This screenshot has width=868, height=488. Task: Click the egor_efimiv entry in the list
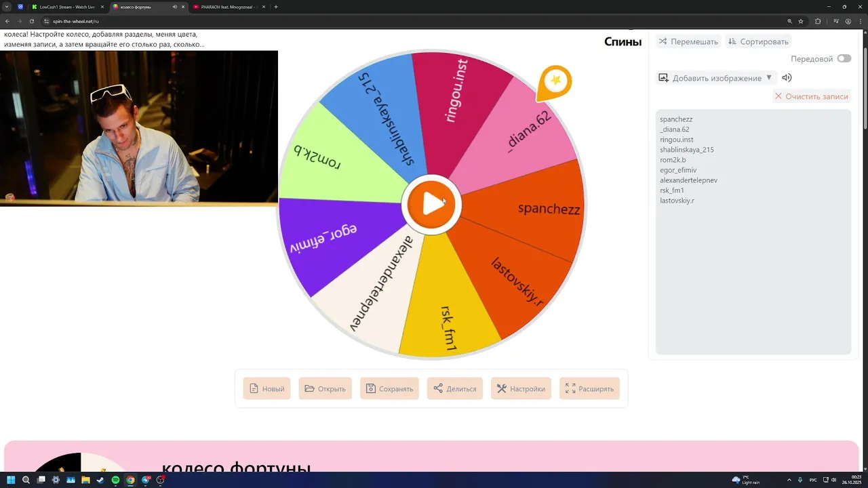678,170
